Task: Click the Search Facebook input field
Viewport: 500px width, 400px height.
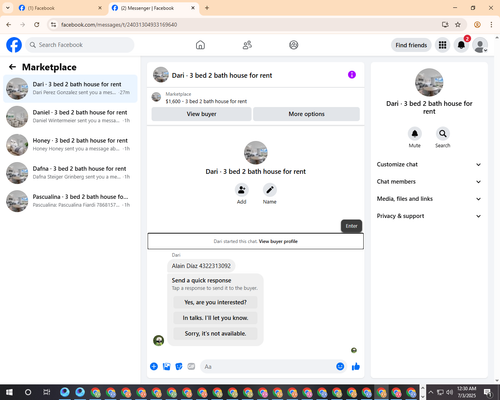Action: point(80,45)
